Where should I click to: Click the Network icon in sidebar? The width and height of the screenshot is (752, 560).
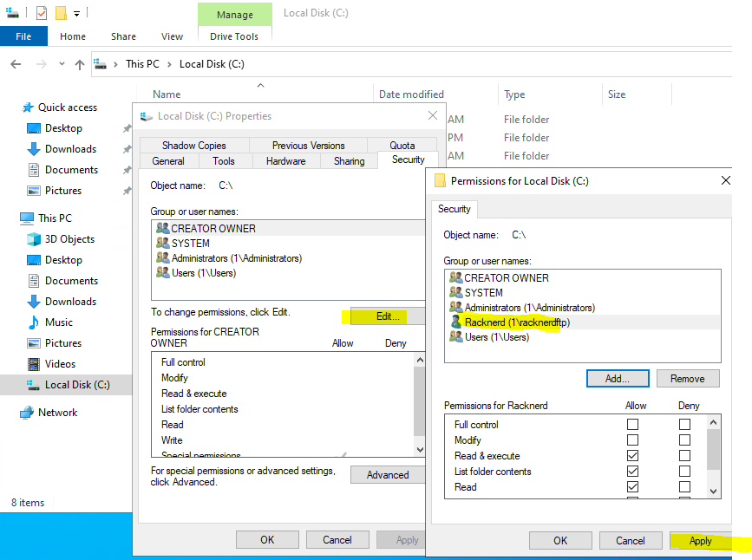pos(27,413)
